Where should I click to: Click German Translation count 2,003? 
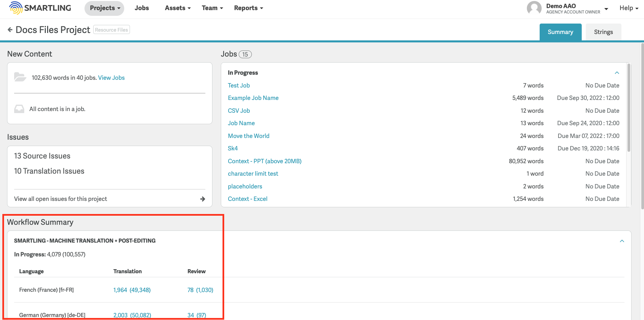[x=121, y=315]
